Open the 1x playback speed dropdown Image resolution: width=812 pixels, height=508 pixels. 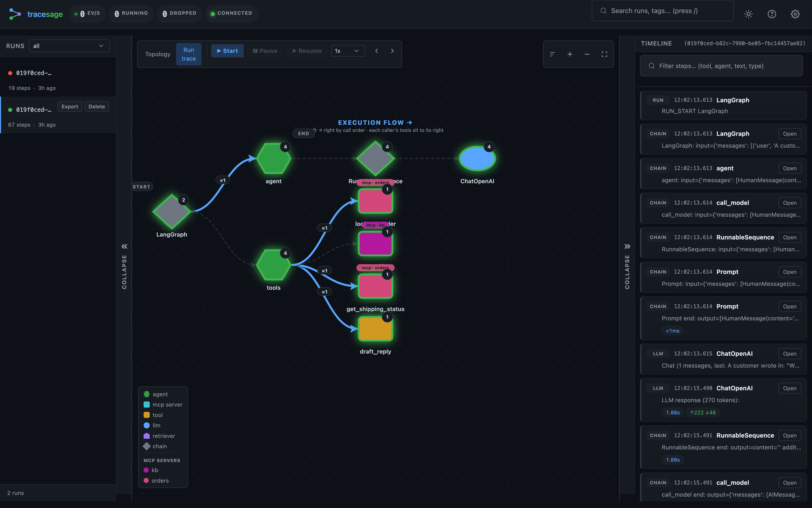click(x=348, y=51)
